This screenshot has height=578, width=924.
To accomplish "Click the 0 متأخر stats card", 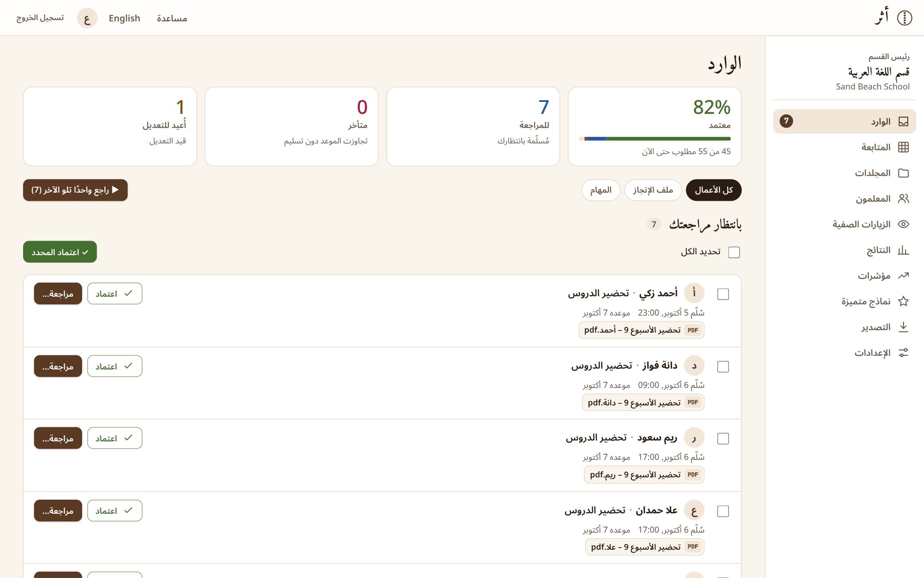I will pos(292,127).
